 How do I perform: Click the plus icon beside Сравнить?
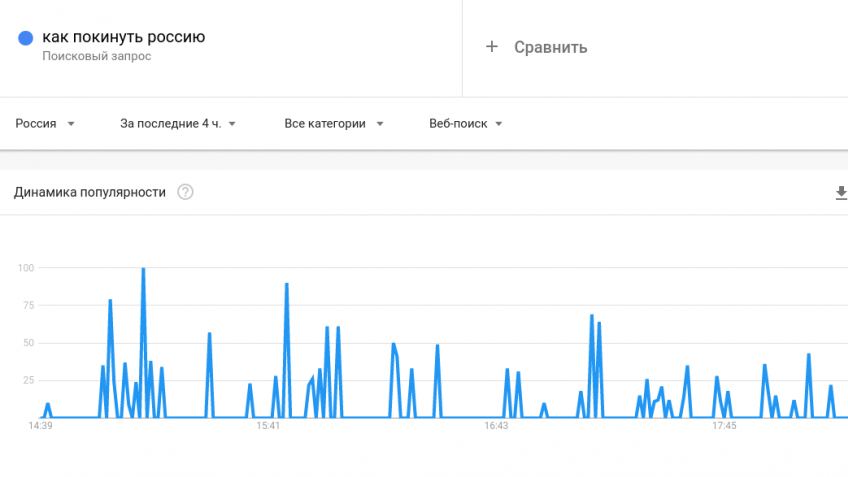492,47
